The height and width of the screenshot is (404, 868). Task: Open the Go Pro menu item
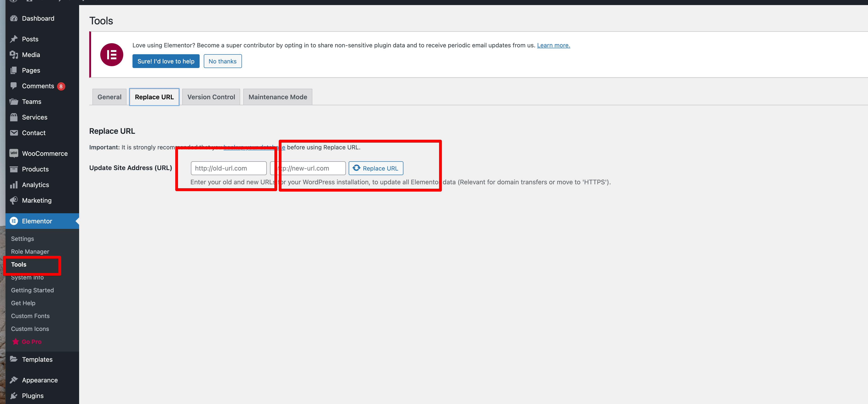(x=31, y=342)
